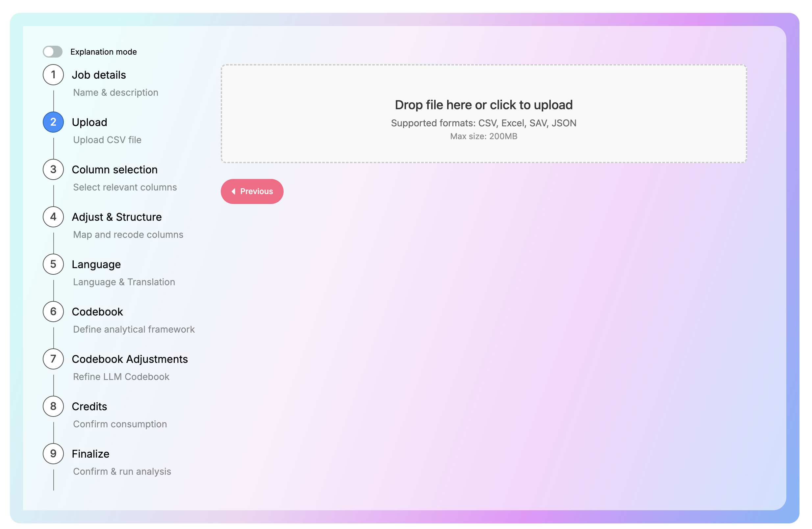Click 'Name & description' subtitle under Job details
The width and height of the screenshot is (812, 529).
(x=115, y=92)
